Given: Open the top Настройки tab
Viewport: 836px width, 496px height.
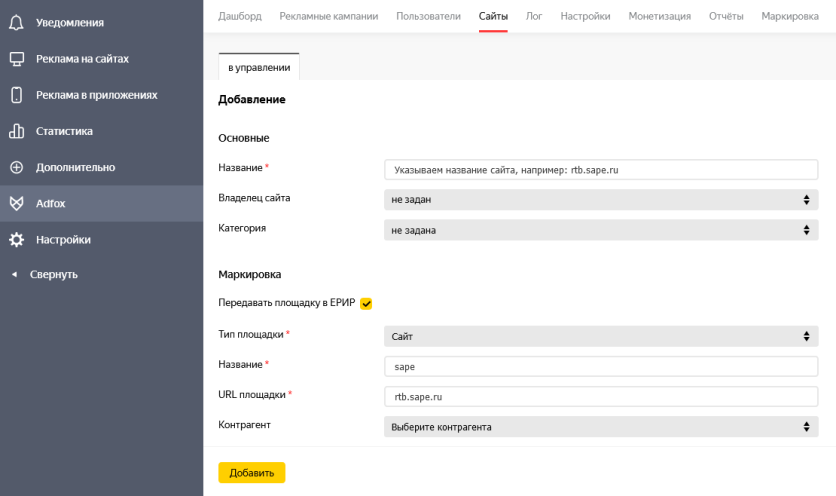Looking at the screenshot, I should (x=585, y=16).
